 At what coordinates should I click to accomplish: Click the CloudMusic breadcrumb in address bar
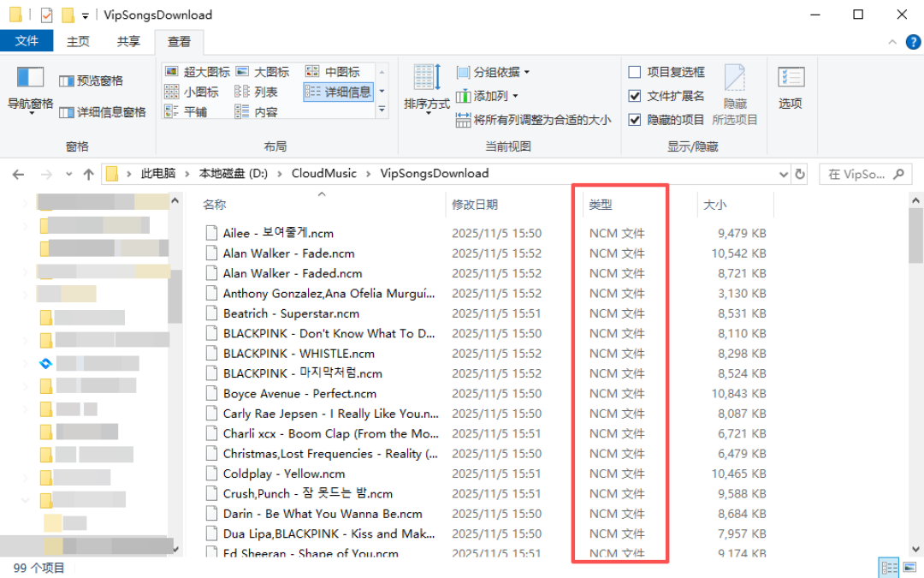[x=324, y=173]
